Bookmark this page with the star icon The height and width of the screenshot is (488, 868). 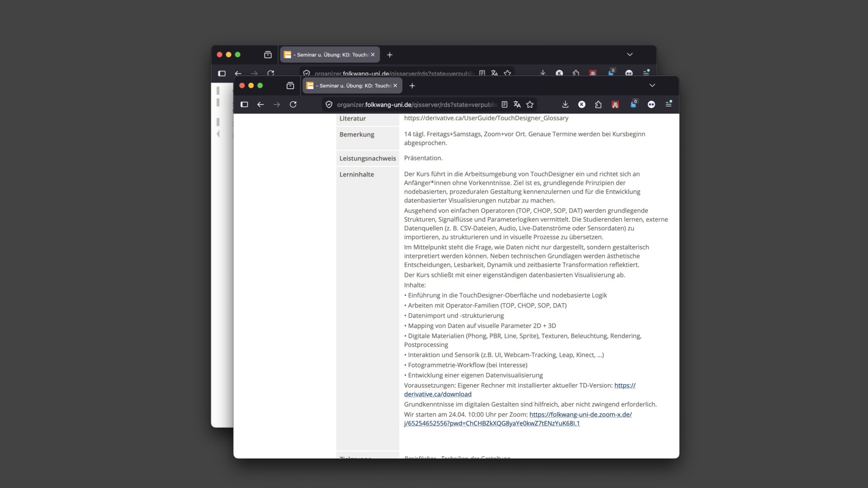click(530, 104)
